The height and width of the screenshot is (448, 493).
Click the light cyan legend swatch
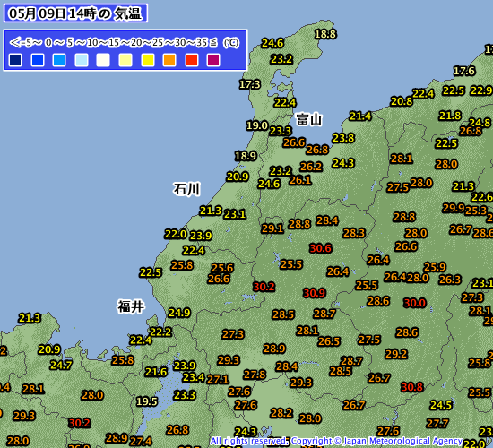tap(82, 60)
